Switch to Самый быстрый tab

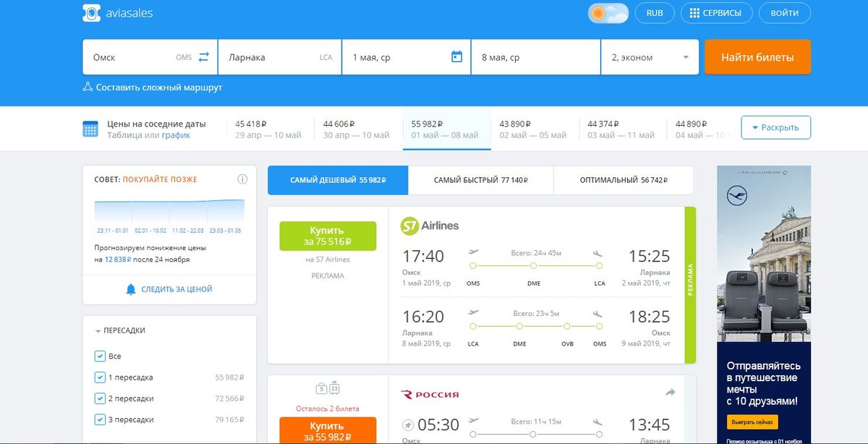click(x=481, y=180)
